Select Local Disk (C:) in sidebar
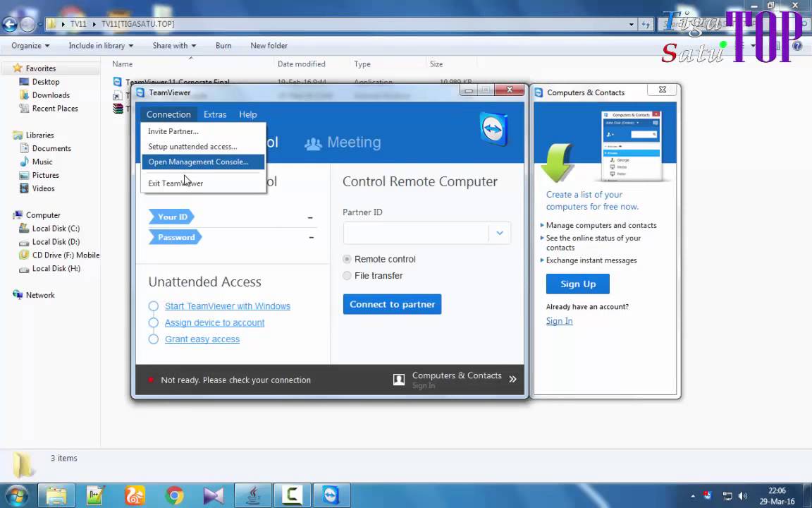The width and height of the screenshot is (812, 508). point(56,229)
